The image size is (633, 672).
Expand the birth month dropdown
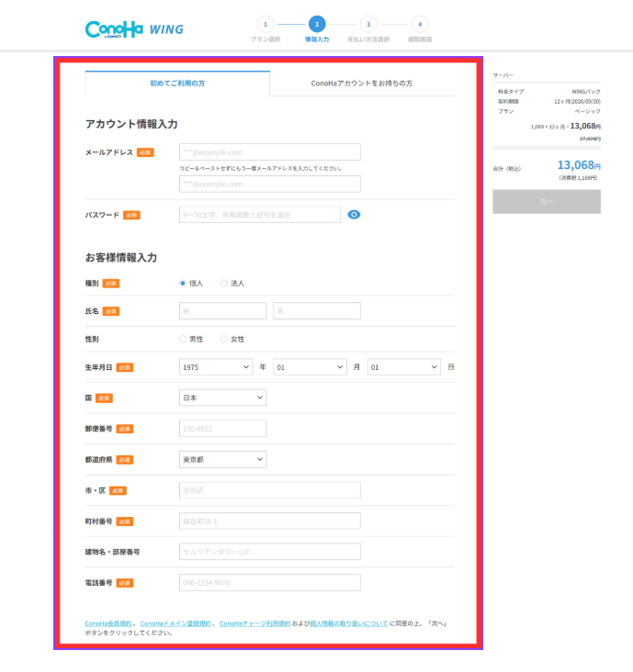(310, 367)
